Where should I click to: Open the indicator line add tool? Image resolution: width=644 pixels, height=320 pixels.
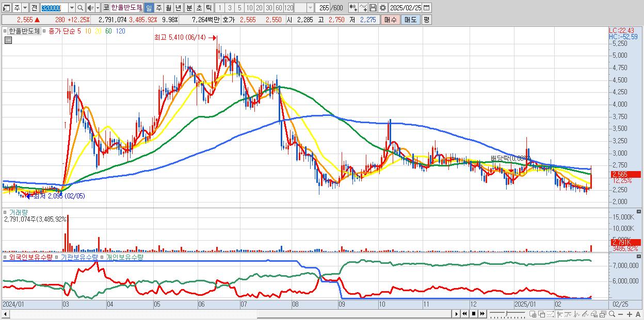[363, 8]
